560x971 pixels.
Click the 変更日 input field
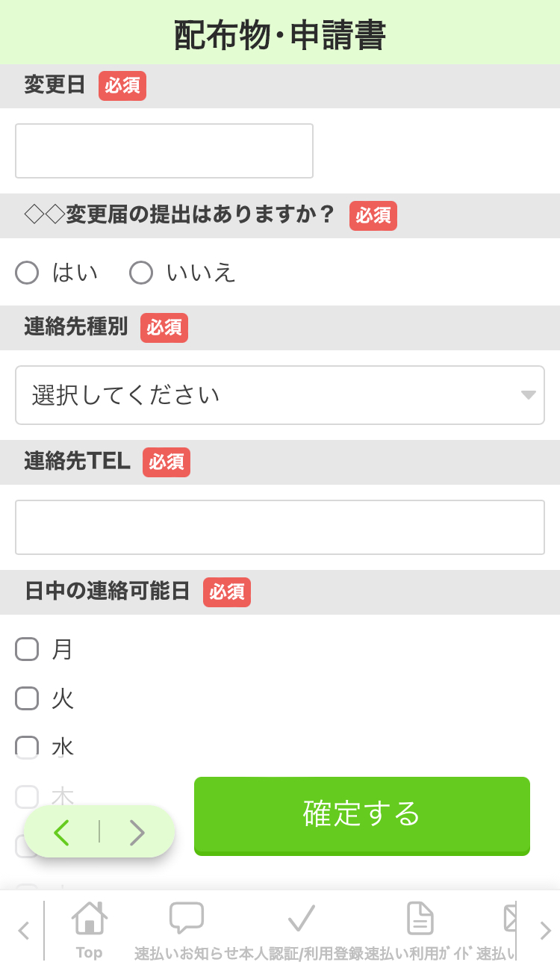tap(164, 151)
